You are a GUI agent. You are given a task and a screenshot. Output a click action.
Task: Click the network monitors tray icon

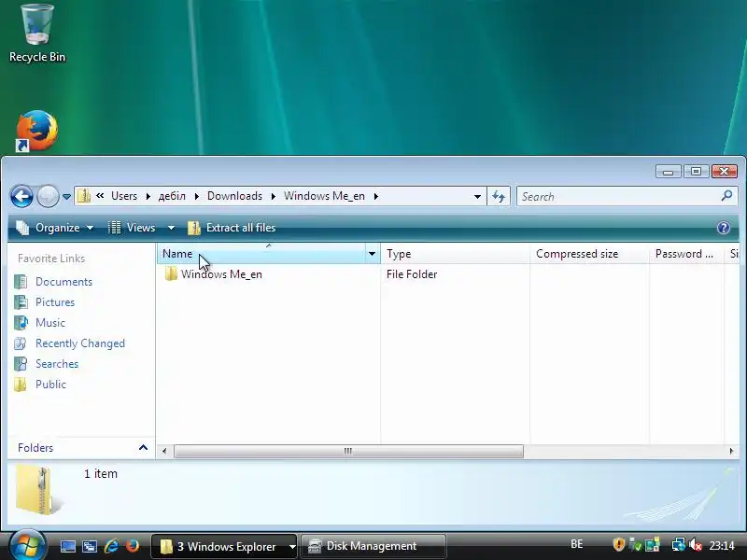coord(679,544)
